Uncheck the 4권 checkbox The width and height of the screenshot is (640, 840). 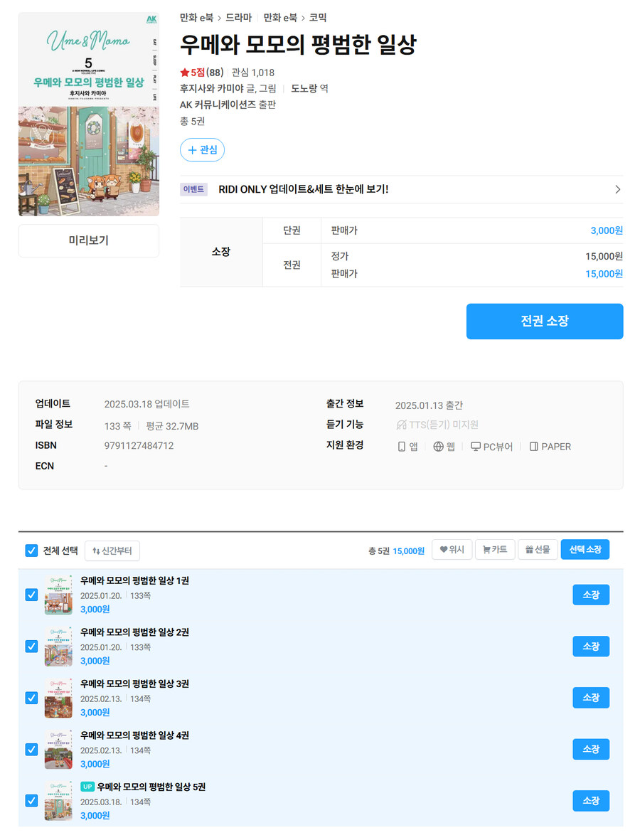pos(31,749)
